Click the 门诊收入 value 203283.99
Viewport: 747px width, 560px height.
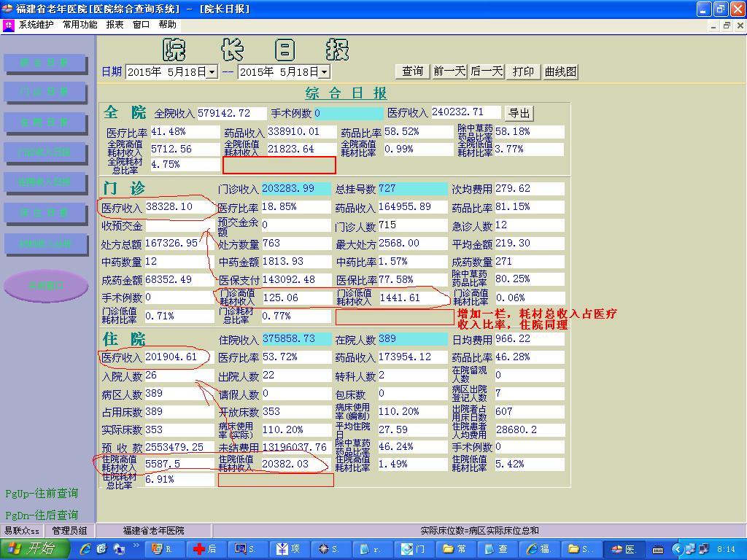296,189
